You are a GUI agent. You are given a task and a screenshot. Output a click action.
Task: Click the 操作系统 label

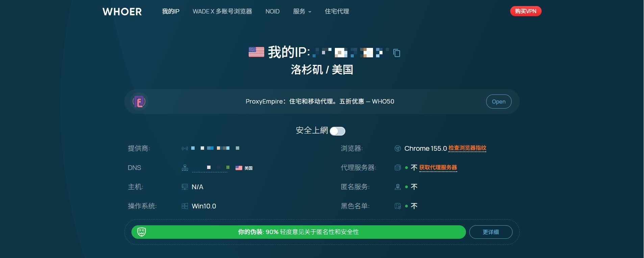pos(142,206)
